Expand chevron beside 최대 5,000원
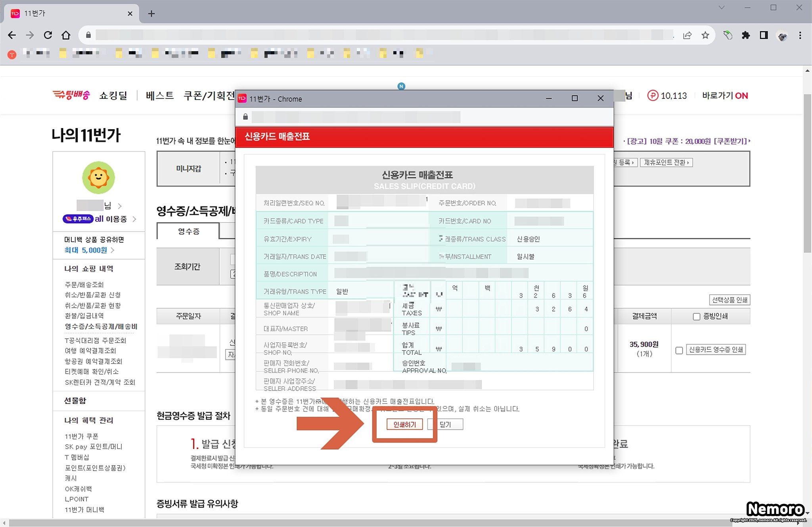The height and width of the screenshot is (527, 812). click(113, 250)
